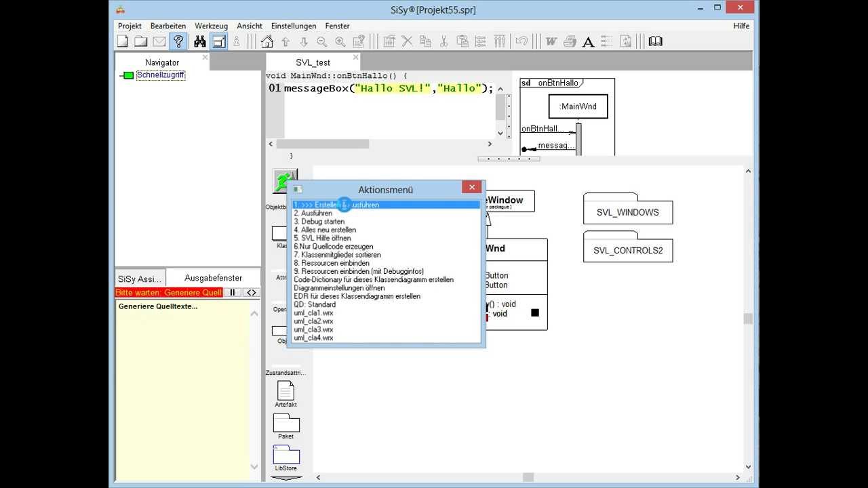Screen dimensions: 868x488
Task: Click the help question mark icon
Action: pos(178,41)
